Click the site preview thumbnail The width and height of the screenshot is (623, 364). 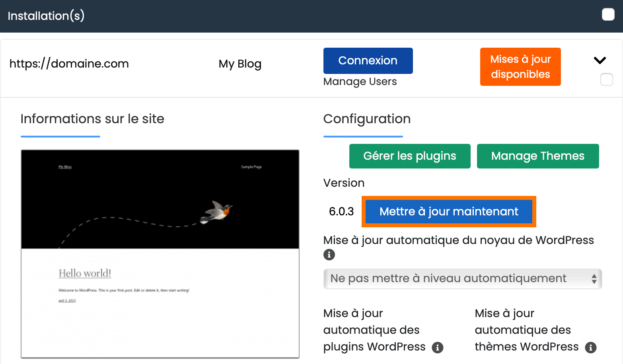[x=160, y=254]
